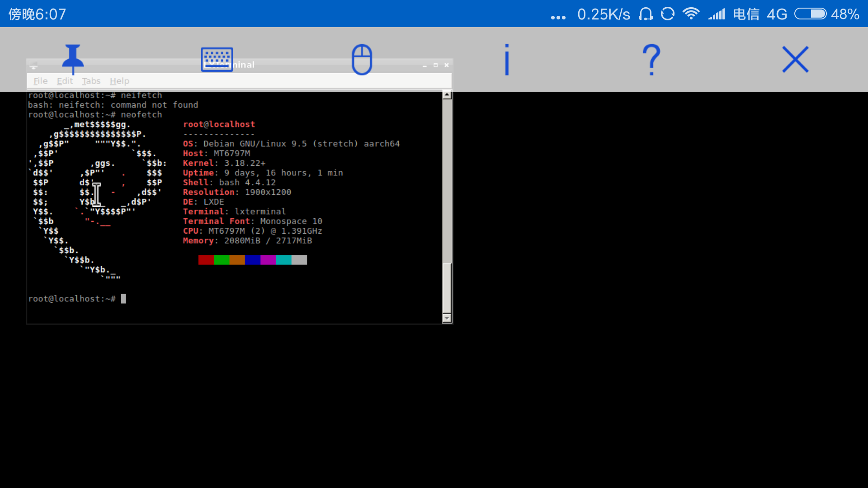Tap the battery indicator icon
Viewport: 868px width, 488px height.
810,14
